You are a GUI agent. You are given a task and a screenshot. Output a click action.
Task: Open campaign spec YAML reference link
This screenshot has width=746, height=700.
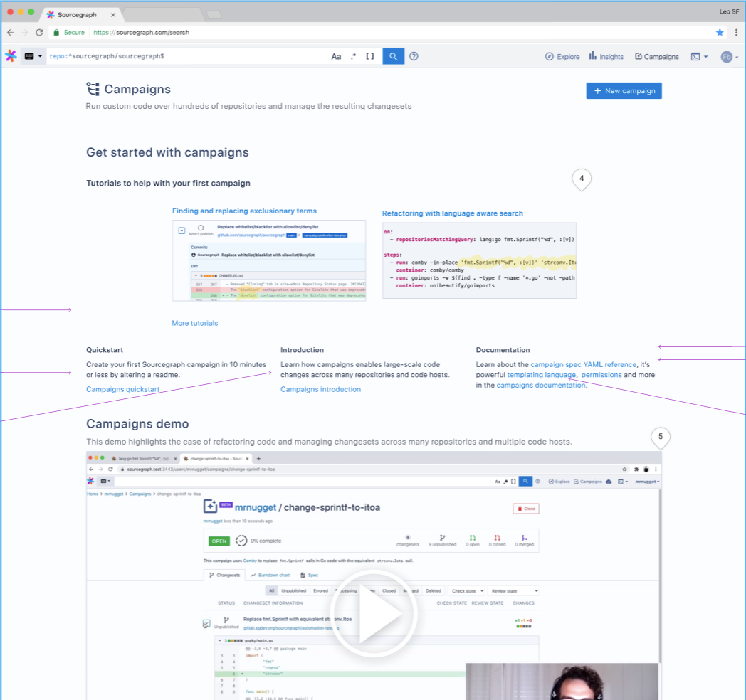click(x=583, y=364)
